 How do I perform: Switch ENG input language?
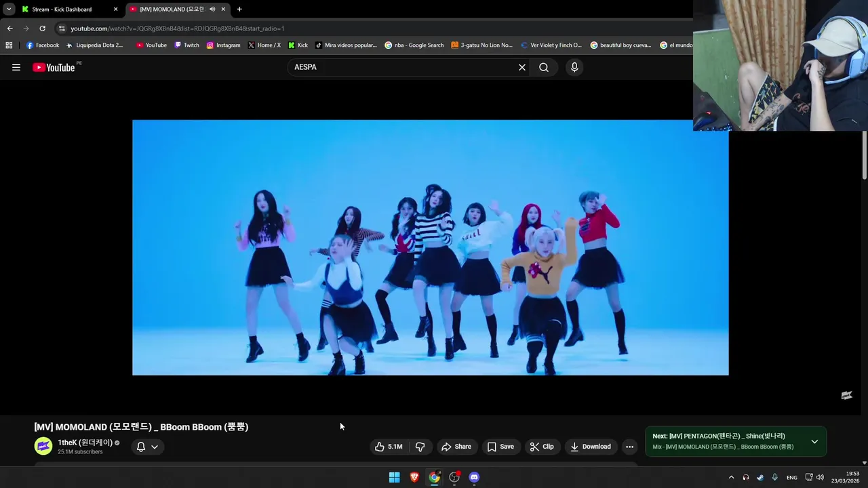click(x=792, y=477)
